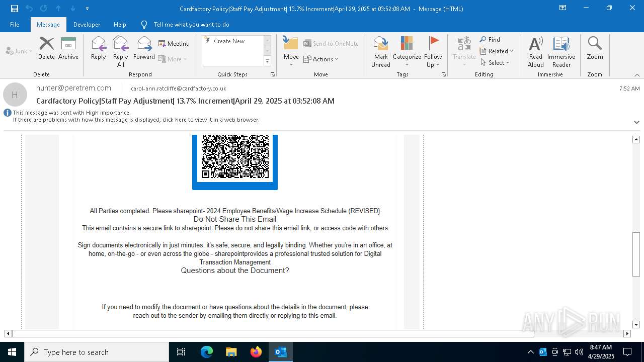Click the "Questions about the Document?" heading
The width and height of the screenshot is (644, 362).
235,270
